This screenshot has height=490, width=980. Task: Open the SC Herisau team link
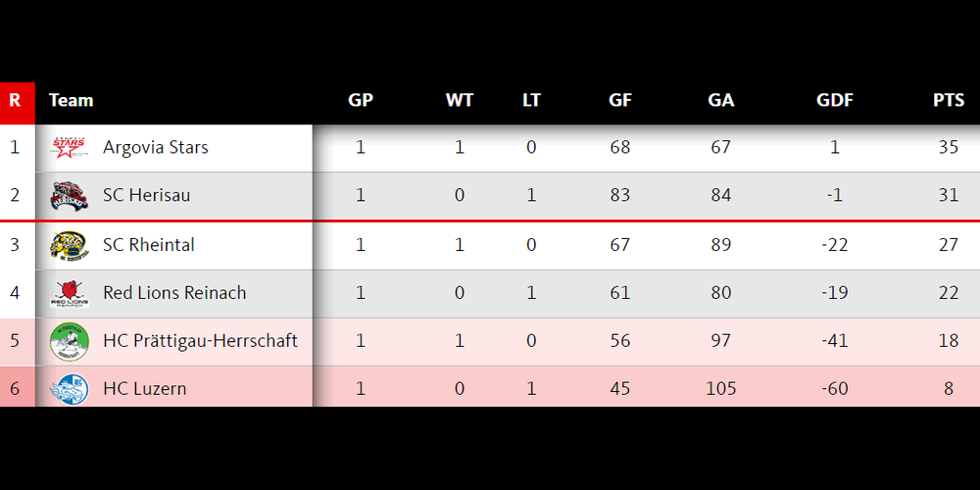tap(147, 196)
